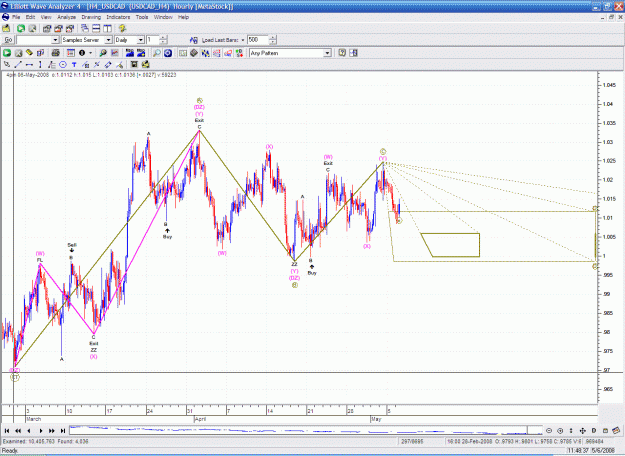Click the April label on date axis
Viewport: 625px width, 456px height.
(200, 419)
